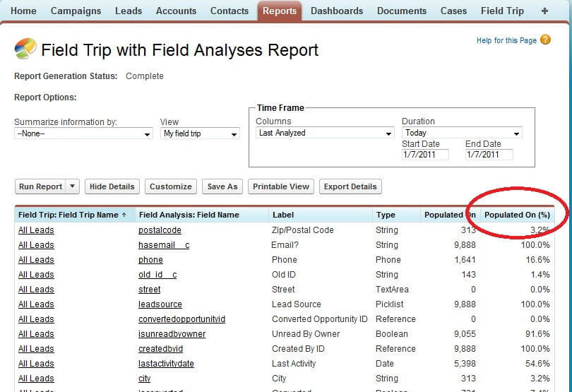Open the Run Report dropdown arrow
Image resolution: width=572 pixels, height=392 pixels.
(72, 186)
